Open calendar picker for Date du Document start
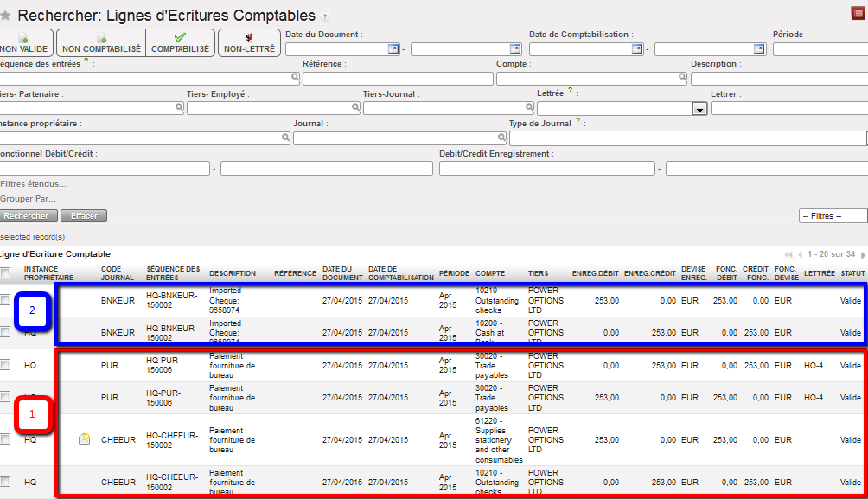This screenshot has height=499, width=868. pos(393,49)
